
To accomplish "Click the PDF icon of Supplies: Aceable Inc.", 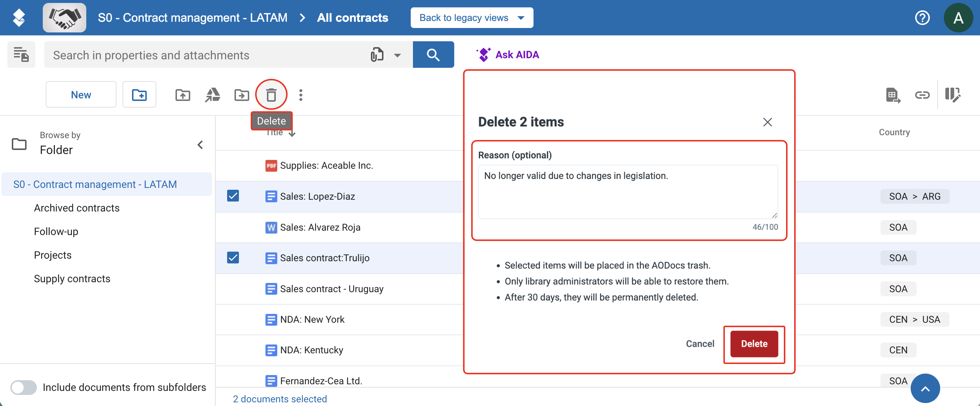I will click(271, 165).
